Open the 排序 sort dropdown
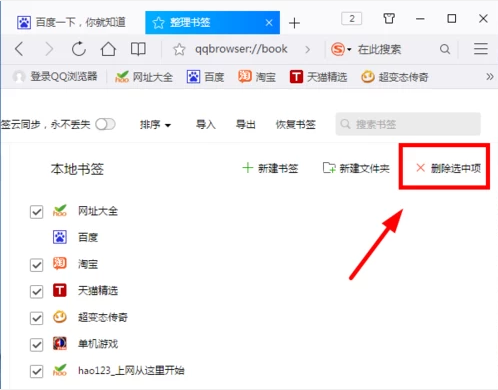This screenshot has height=390, width=498. tap(155, 125)
